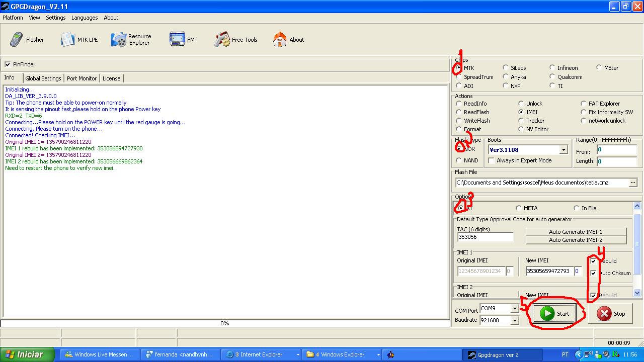Viewport: 644px width, 362px height.
Task: Open the FMT tool
Action: click(x=184, y=39)
